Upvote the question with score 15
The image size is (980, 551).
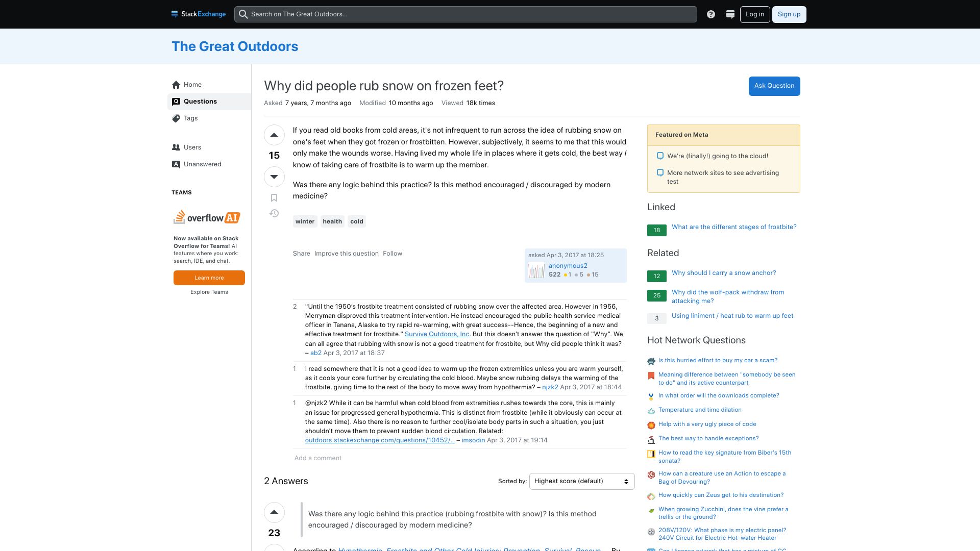[x=274, y=135]
